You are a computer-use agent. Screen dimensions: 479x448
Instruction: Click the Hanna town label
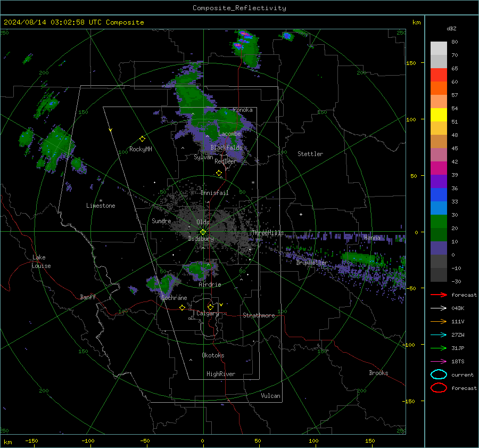[372, 238]
